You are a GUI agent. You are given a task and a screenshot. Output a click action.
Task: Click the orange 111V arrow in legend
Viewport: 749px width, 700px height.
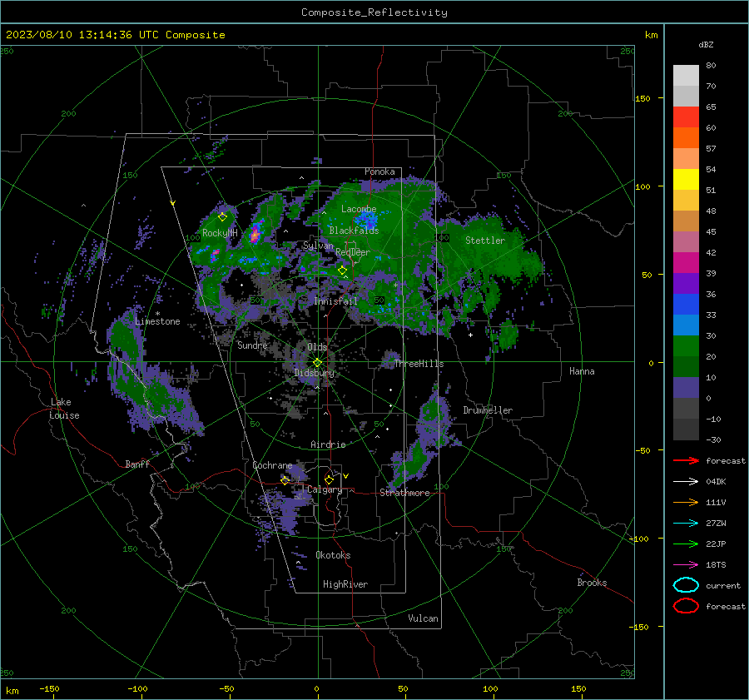(686, 502)
